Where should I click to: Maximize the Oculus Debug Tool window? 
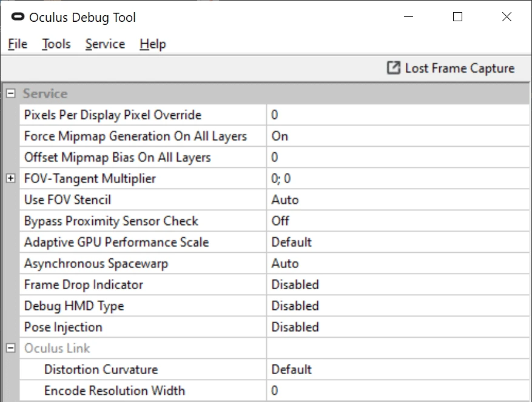(458, 17)
